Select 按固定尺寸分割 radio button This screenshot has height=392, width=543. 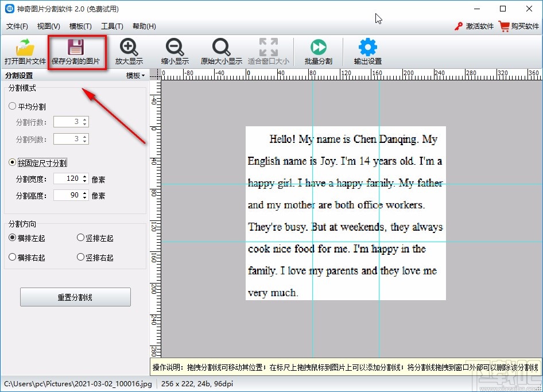point(12,162)
